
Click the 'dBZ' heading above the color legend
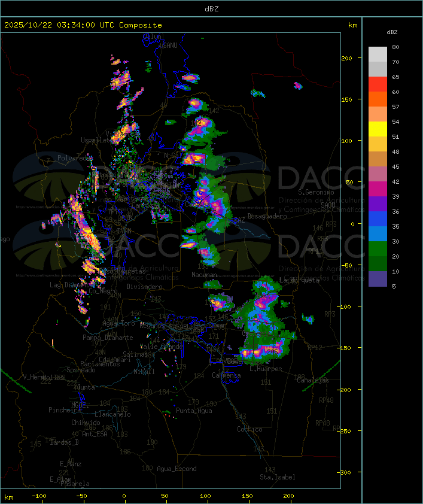pos(392,32)
